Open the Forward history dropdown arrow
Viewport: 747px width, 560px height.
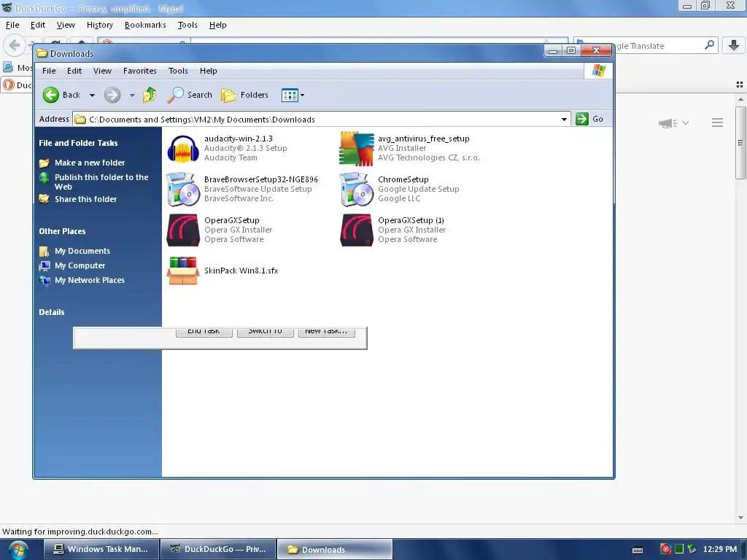pyautogui.click(x=133, y=96)
